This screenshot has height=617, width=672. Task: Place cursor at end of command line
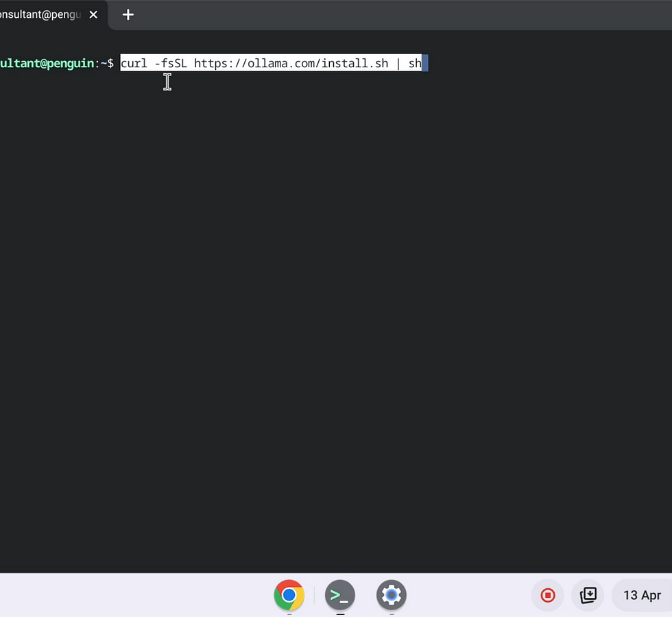point(425,64)
